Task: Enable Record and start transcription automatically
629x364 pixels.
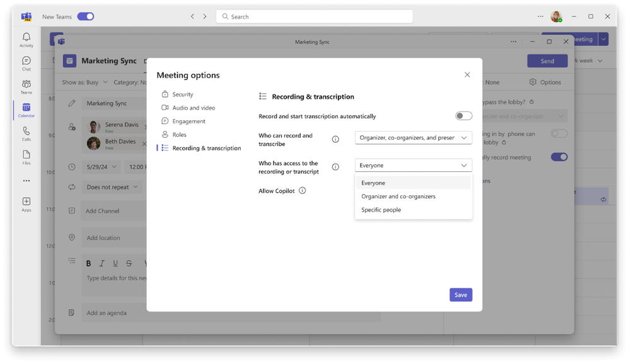Action: coord(464,116)
